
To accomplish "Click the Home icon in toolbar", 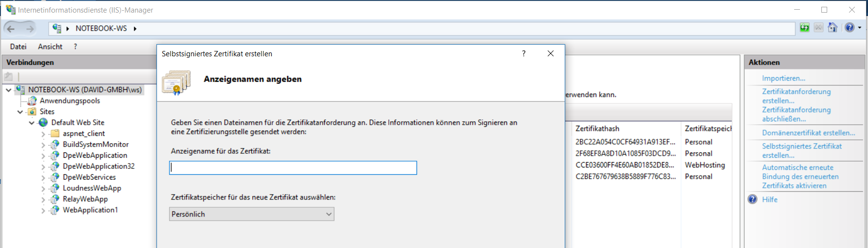I will tap(833, 28).
